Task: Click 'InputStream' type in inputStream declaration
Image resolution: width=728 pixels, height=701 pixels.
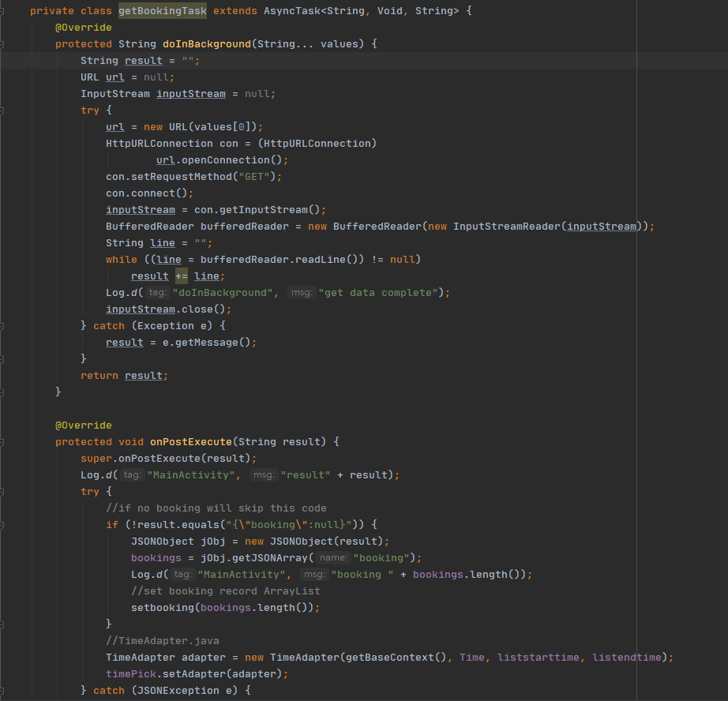Action: 115,94
